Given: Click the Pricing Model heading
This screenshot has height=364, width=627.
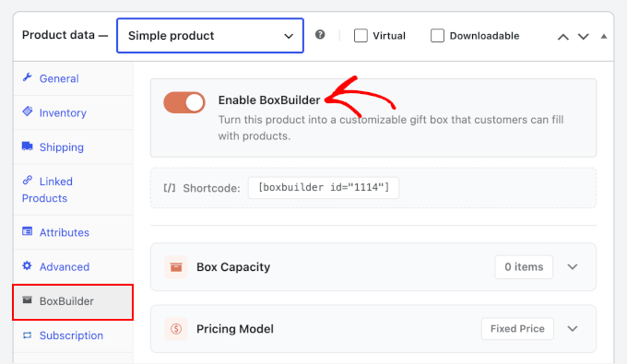Looking at the screenshot, I should coord(235,329).
